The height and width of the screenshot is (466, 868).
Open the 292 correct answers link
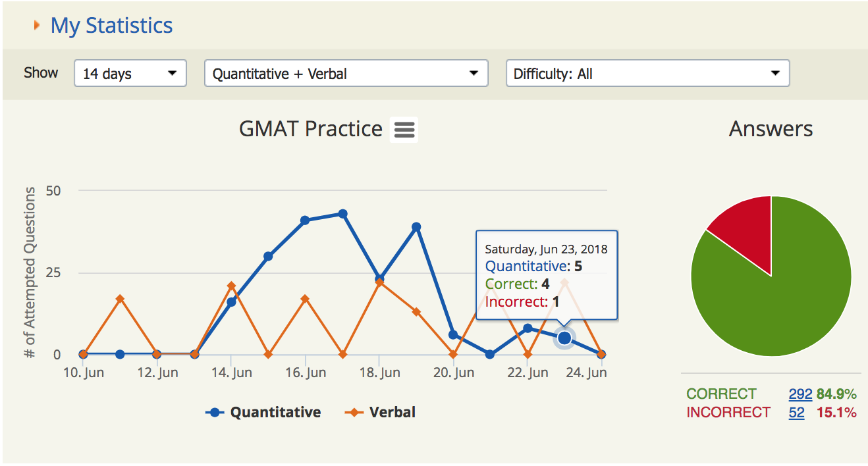pos(800,394)
